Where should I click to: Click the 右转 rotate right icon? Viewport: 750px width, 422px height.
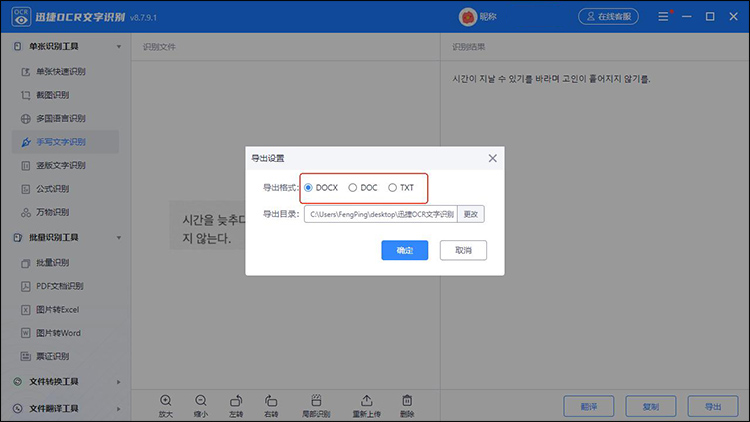point(271,401)
